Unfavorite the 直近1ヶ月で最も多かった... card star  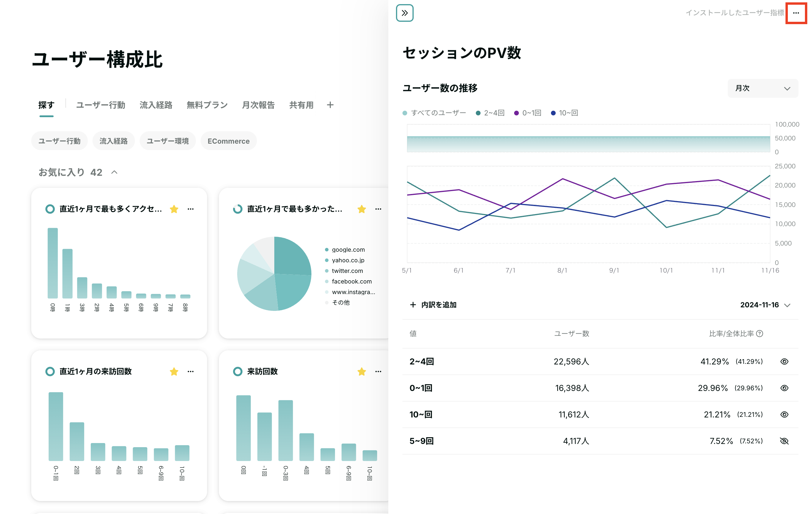(362, 209)
